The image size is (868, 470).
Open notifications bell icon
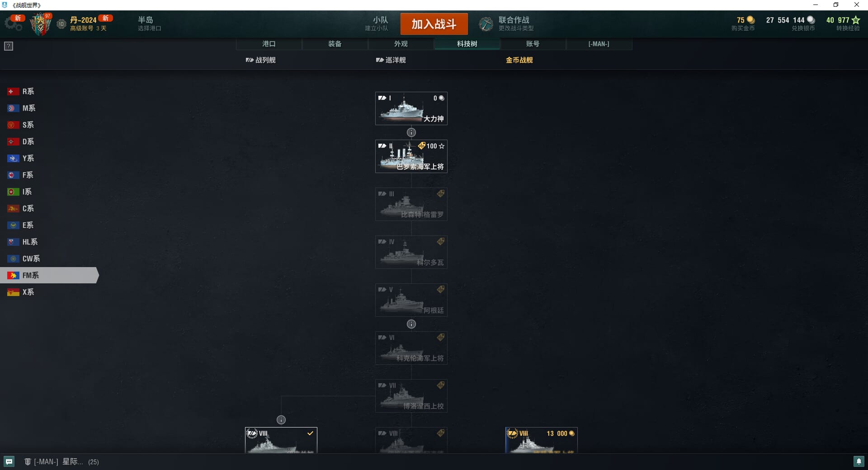(x=859, y=461)
